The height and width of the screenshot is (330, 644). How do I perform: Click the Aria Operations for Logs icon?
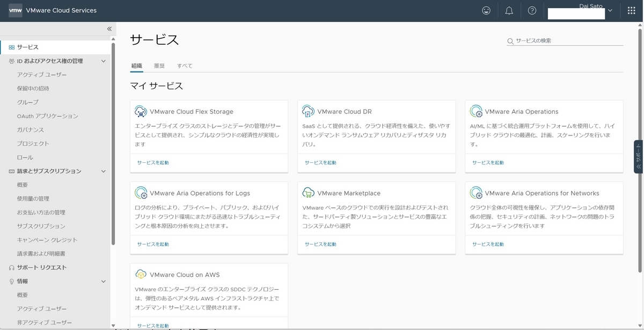(x=141, y=193)
